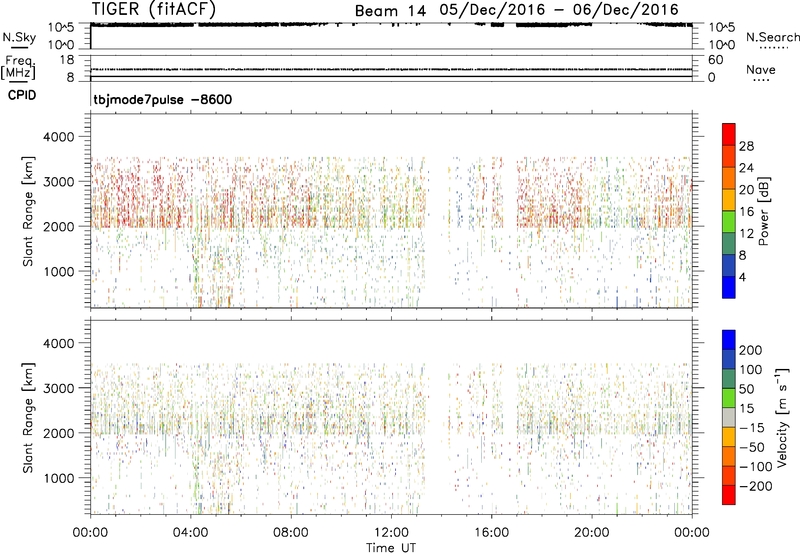Image resolution: width=800 pixels, height=554 pixels.
Task: Click the red top segment of Power color bar
Action: pos(729,134)
